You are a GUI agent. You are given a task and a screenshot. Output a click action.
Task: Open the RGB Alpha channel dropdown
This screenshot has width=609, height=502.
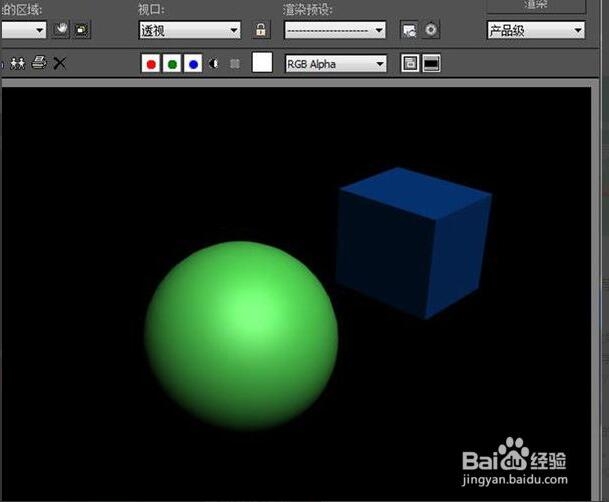(x=336, y=64)
